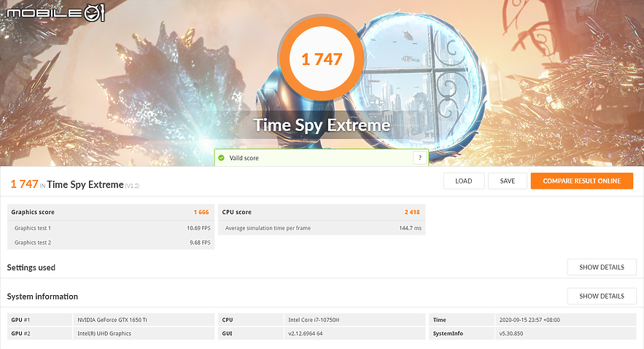Click the (V1.2) version label

[132, 186]
